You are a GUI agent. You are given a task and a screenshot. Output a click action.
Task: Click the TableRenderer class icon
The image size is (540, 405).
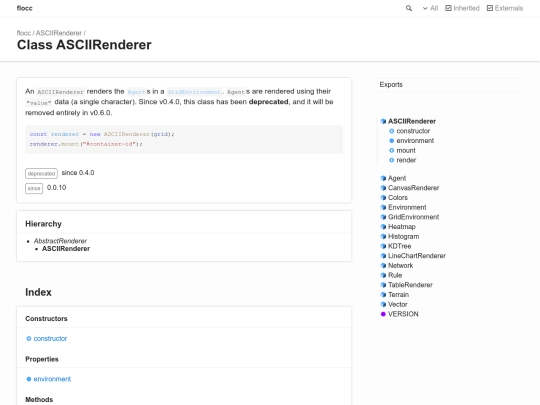click(383, 285)
